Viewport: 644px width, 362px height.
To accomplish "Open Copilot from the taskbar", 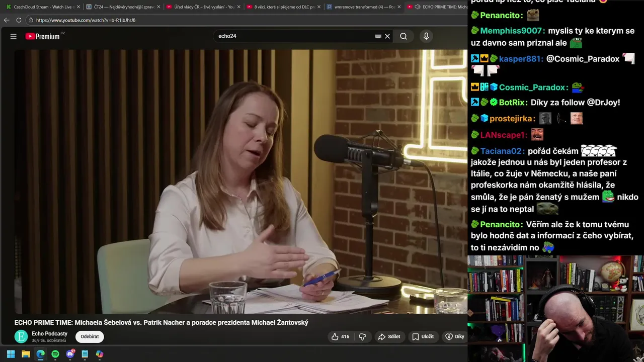I will tap(100, 354).
